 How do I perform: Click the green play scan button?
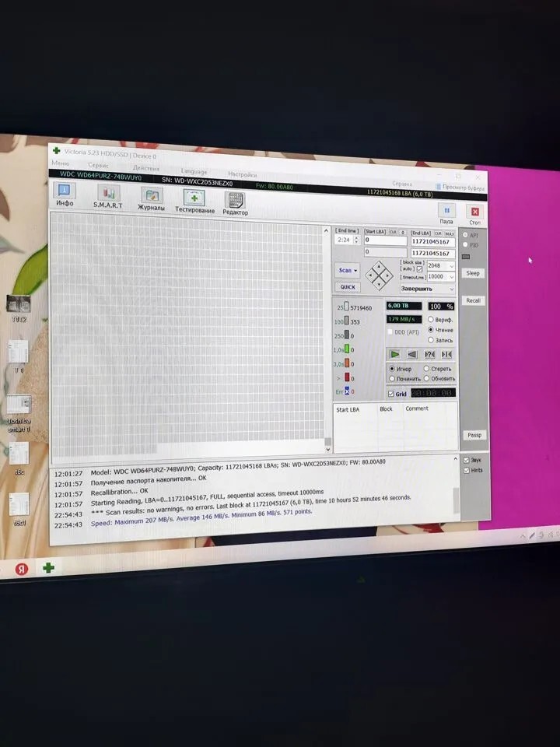click(x=395, y=354)
